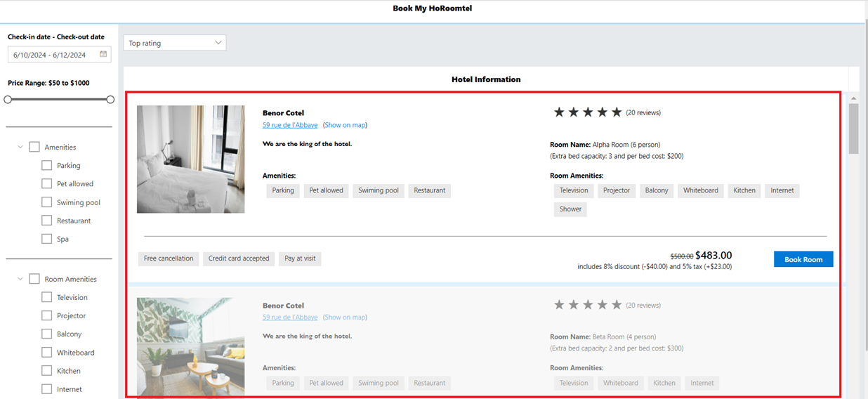Click the maximum price slider handle

pos(110,100)
